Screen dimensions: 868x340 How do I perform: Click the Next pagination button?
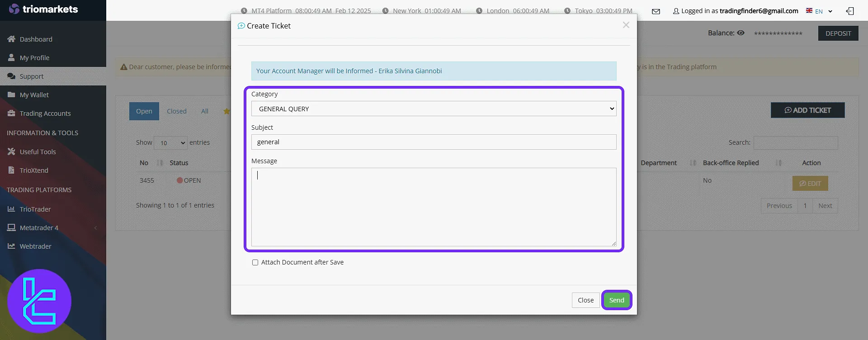click(825, 206)
